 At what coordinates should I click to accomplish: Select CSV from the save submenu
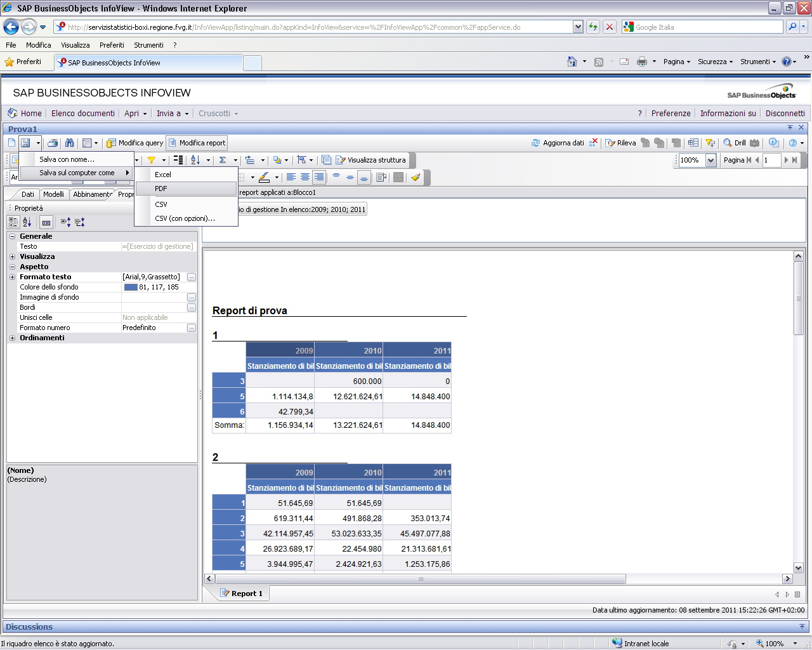(x=186, y=204)
